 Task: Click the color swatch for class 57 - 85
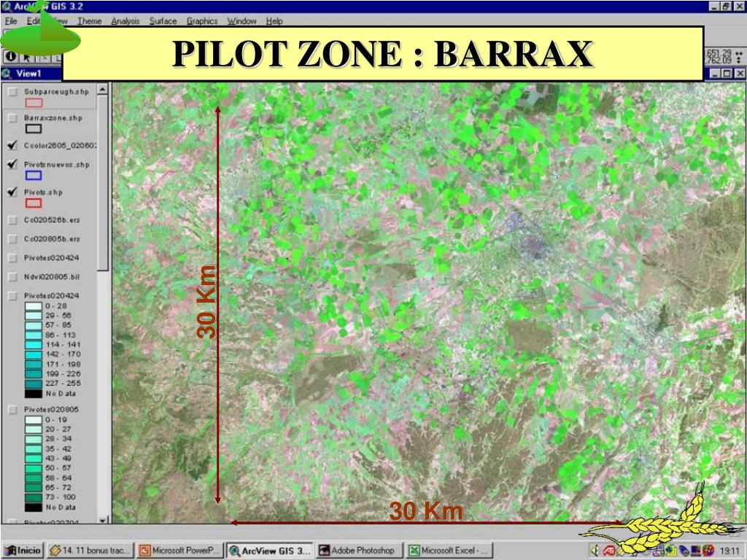click(34, 326)
